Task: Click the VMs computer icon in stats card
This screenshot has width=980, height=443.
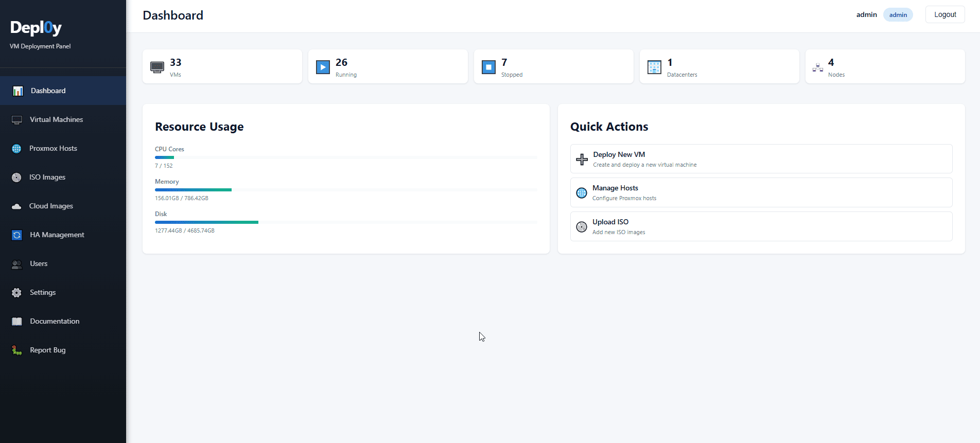Action: click(157, 67)
